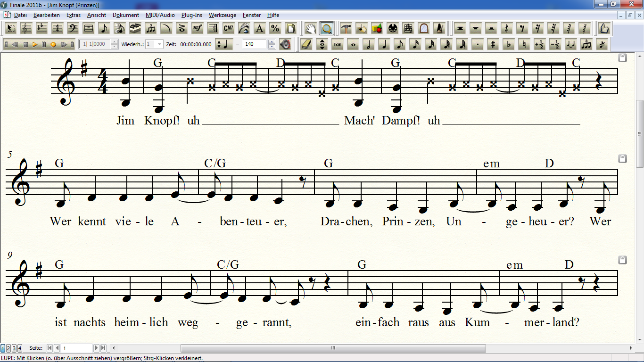This screenshot has width=644, height=362.
Task: Pick the flat accidental button
Action: [x=508, y=45]
